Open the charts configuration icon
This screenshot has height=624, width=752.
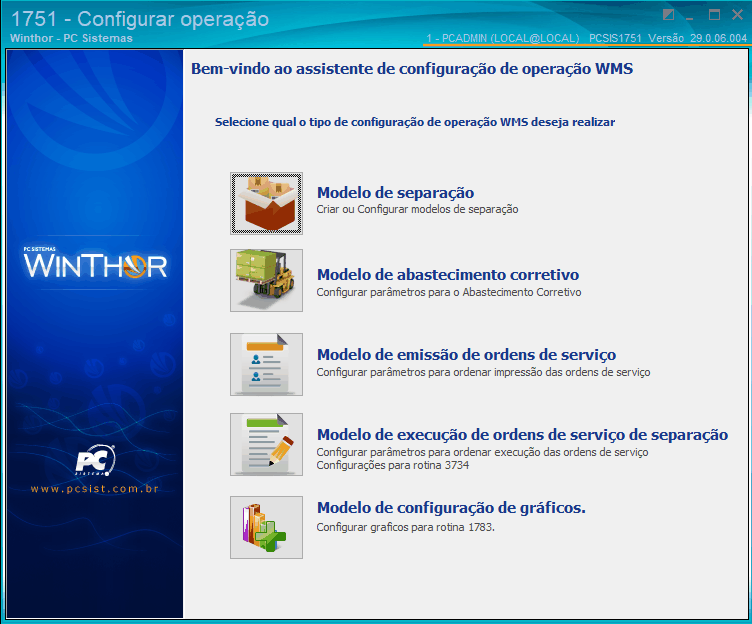(266, 528)
